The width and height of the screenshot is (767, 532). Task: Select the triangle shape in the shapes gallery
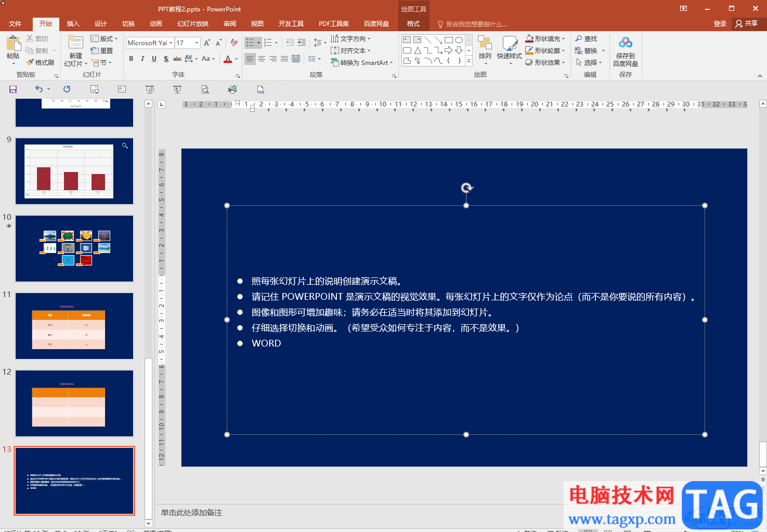417,50
